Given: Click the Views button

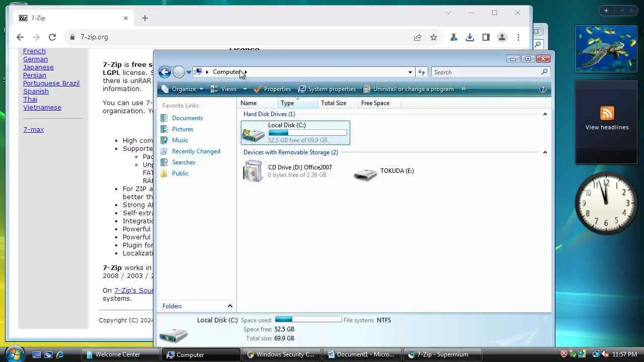Looking at the screenshot, I should click(224, 89).
